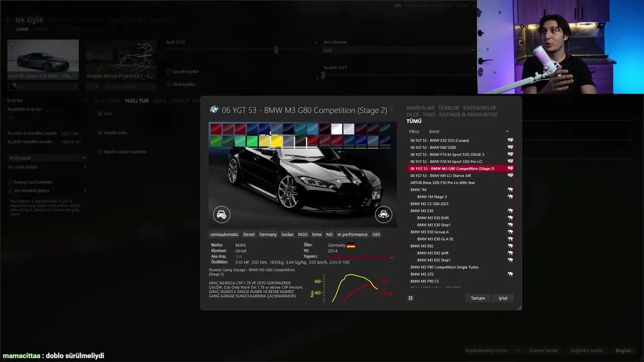Viewport: 644px width, 362px height.
Task: Cancel dialog with İptal button
Action: (503, 298)
